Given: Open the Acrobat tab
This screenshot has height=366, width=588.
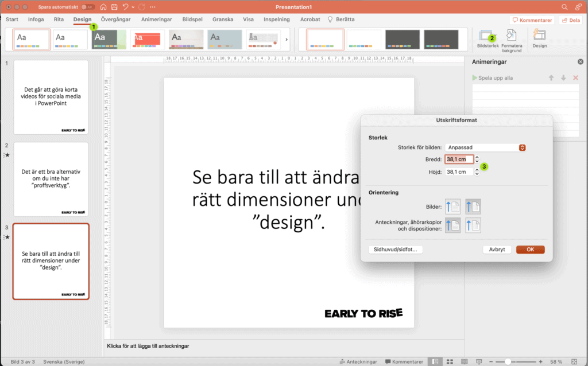Looking at the screenshot, I should (x=310, y=20).
